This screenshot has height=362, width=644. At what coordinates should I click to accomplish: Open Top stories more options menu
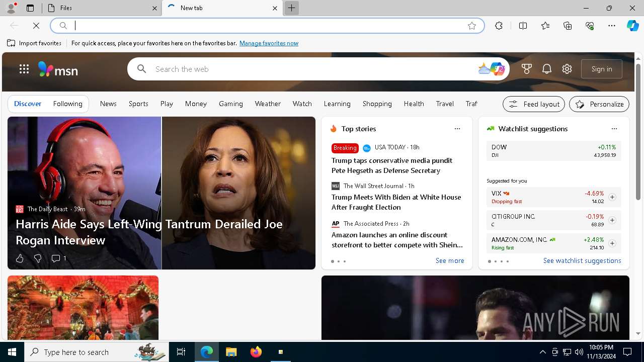point(457,129)
